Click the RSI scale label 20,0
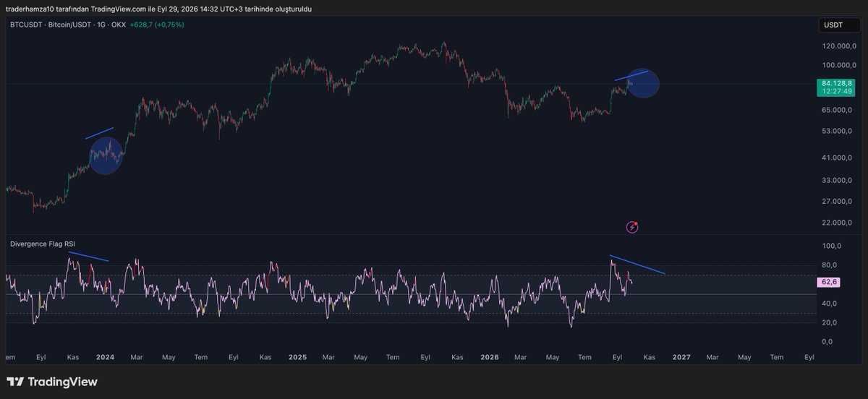Viewport: 868px width, 399px height. (829, 322)
